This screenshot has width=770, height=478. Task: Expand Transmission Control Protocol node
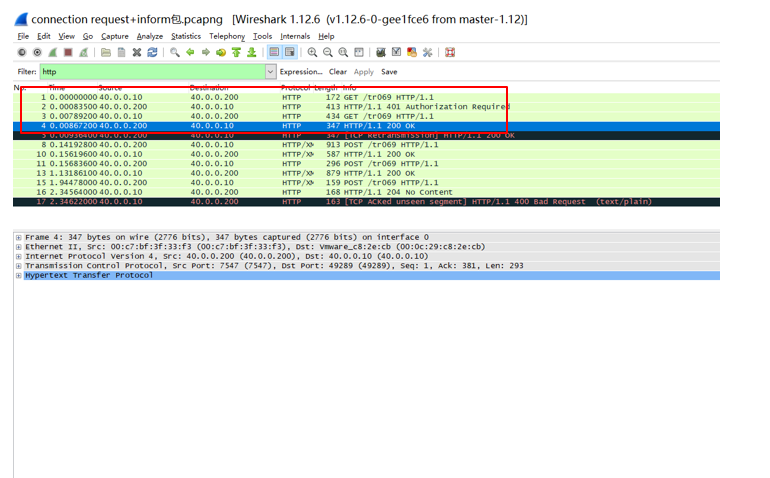click(x=19, y=266)
